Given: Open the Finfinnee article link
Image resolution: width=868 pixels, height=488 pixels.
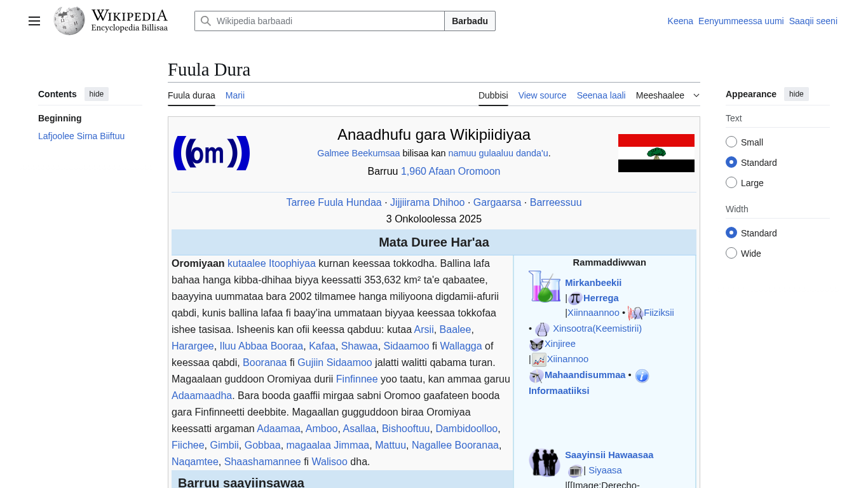Looking at the screenshot, I should 356,379.
